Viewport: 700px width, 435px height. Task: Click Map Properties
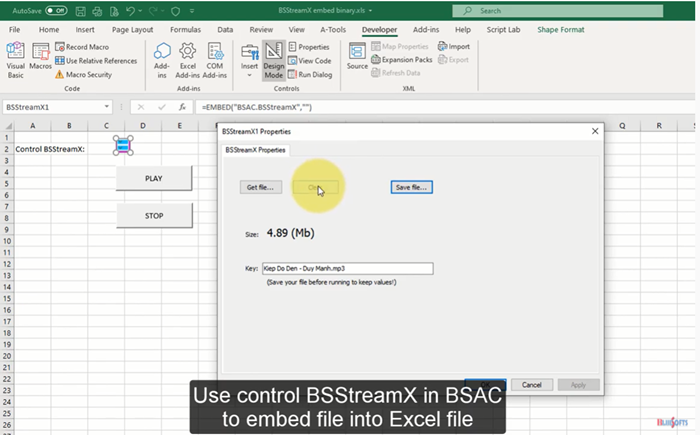click(400, 46)
